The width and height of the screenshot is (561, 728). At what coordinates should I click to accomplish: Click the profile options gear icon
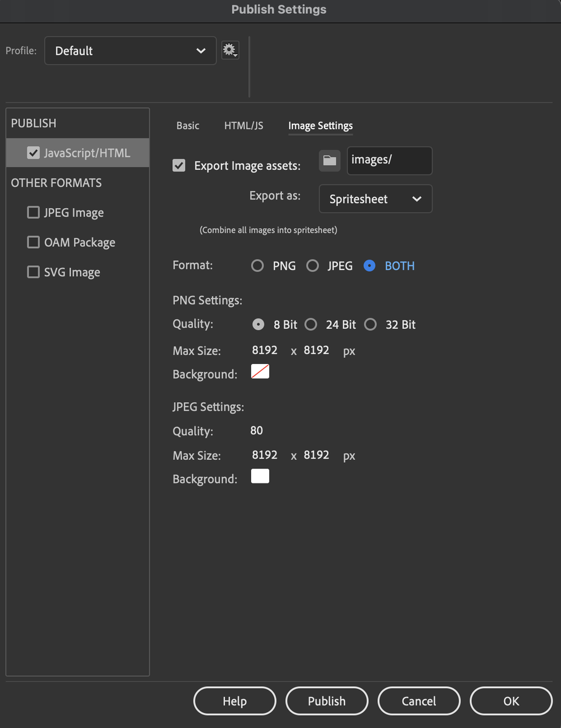(x=229, y=50)
